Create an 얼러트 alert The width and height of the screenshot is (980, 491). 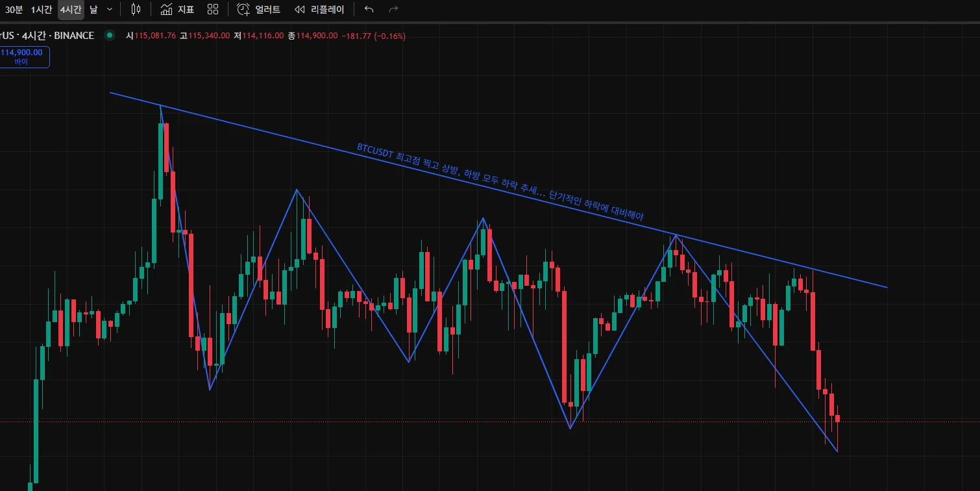[x=259, y=10]
